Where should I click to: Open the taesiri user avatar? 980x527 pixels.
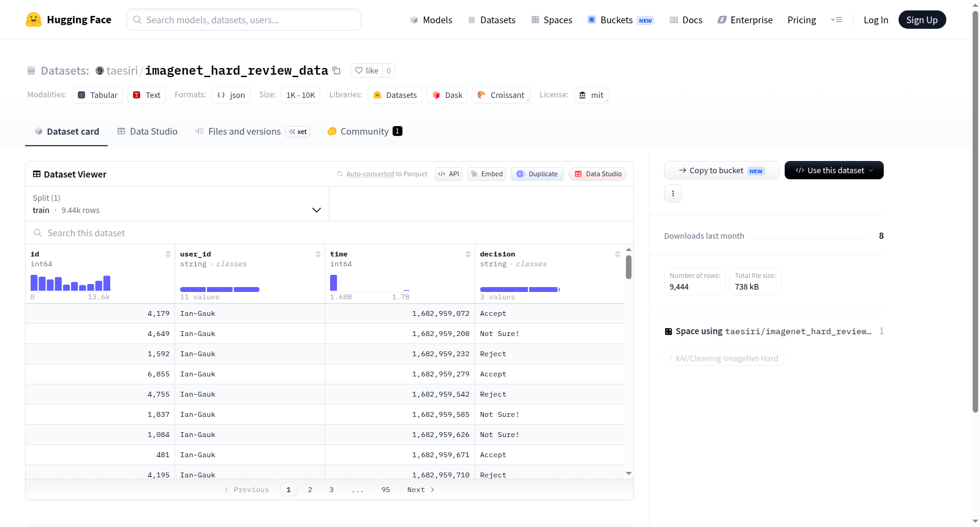pyautogui.click(x=100, y=70)
